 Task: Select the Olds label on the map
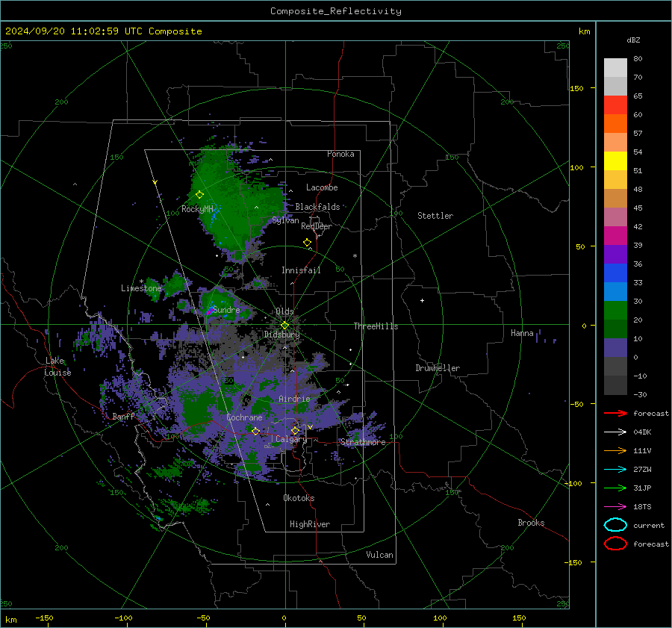(x=284, y=311)
